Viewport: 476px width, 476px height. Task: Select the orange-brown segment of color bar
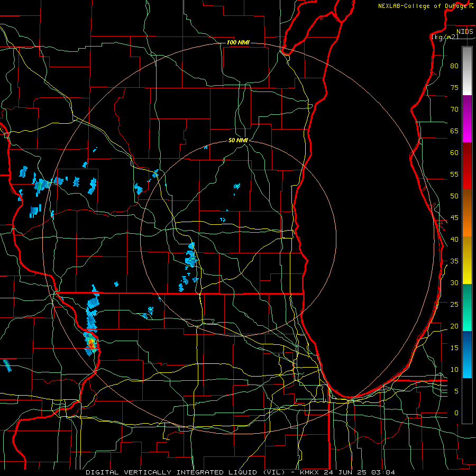(467, 213)
